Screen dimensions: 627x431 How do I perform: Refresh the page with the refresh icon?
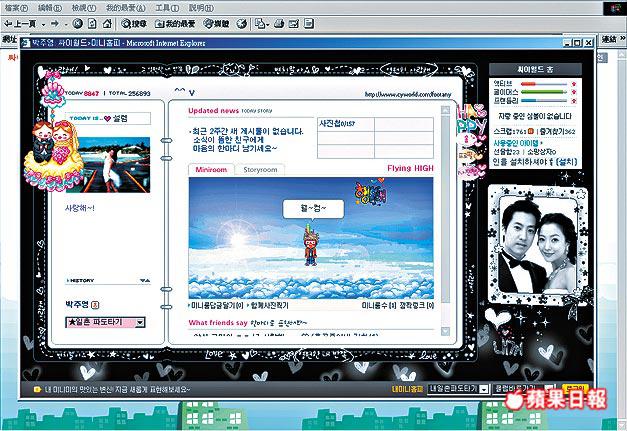pyautogui.click(x=92, y=24)
